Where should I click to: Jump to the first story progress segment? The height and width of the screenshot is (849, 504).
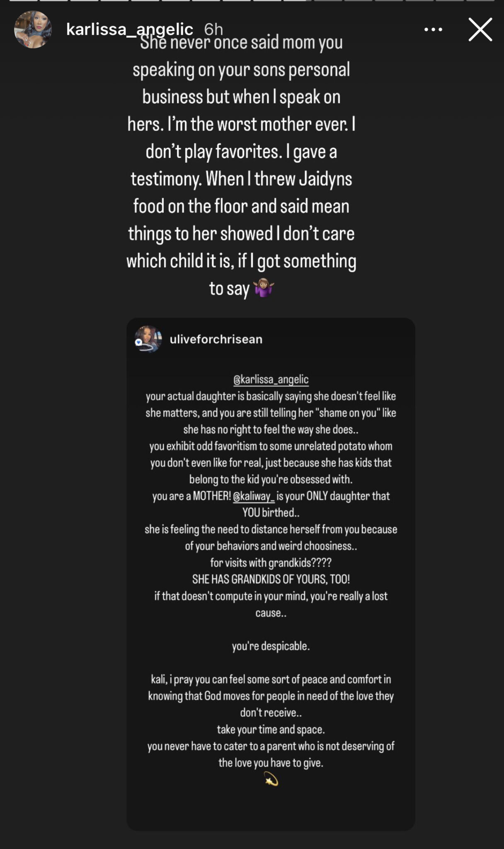click(x=24, y=1)
